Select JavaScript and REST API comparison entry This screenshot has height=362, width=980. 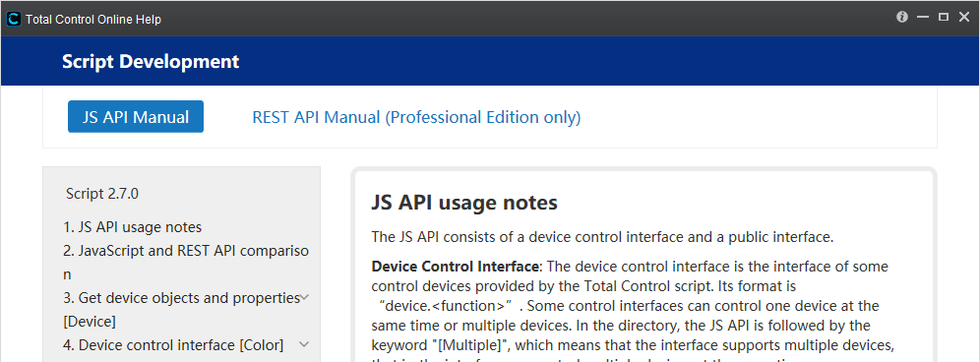coord(186,263)
